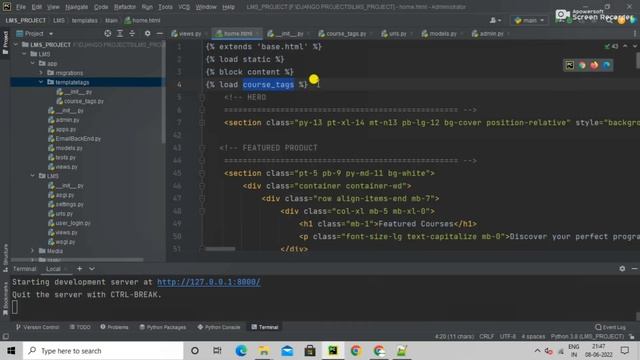Viewport: 640px width, 360px height.
Task: Toggle fold on FEATURED PRODUCT comment line 43
Action: pos(202,148)
